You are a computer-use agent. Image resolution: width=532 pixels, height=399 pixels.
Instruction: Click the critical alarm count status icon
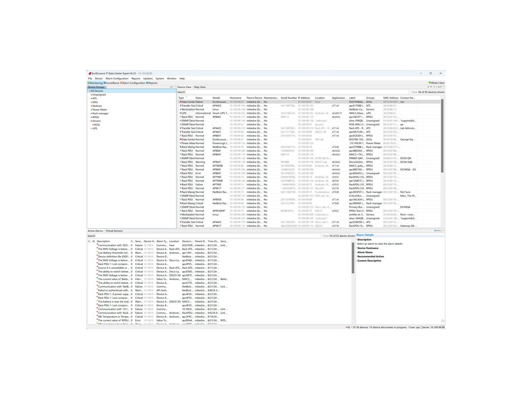[345, 327]
